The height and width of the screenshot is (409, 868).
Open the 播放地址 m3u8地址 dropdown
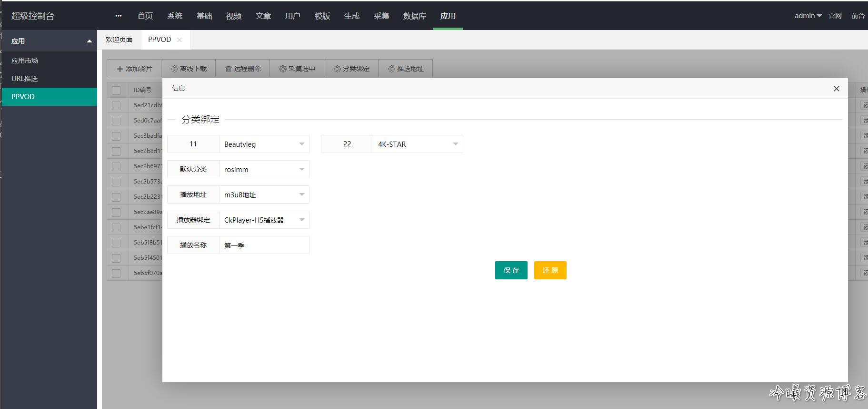click(x=264, y=194)
